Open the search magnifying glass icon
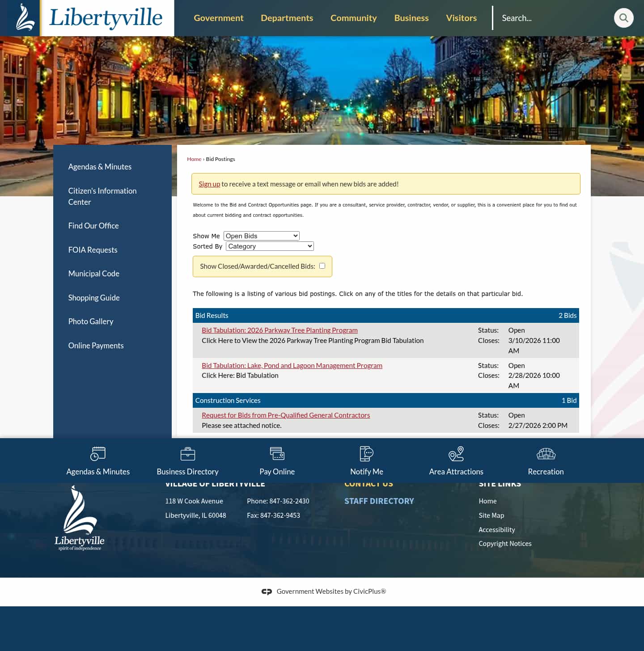The height and width of the screenshot is (651, 644). (624, 18)
